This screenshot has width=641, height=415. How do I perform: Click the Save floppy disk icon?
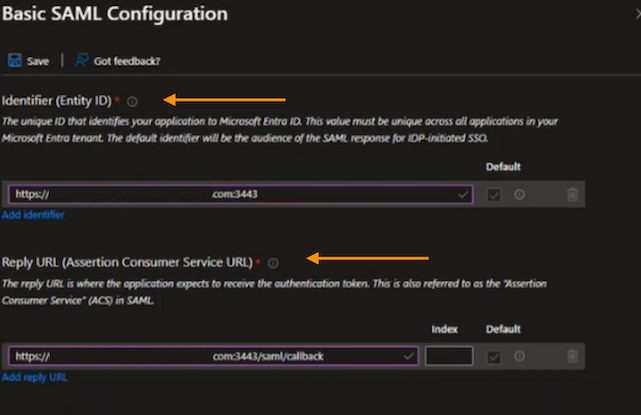pos(15,61)
